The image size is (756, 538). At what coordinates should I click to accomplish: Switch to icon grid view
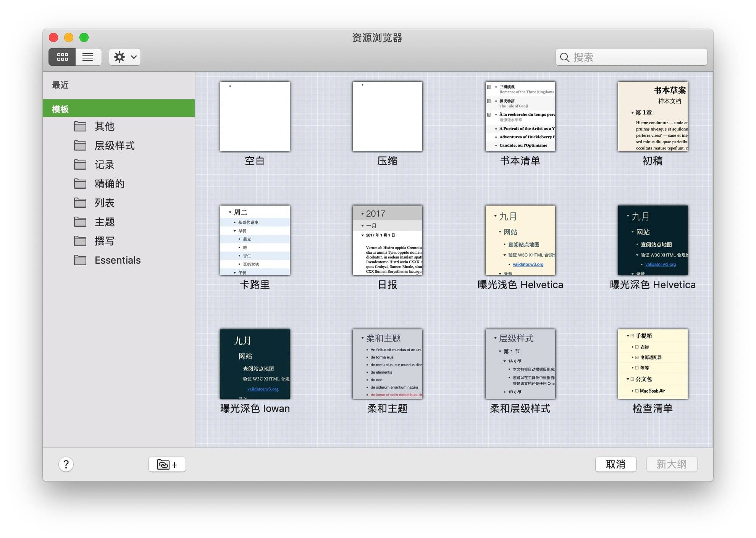62,57
